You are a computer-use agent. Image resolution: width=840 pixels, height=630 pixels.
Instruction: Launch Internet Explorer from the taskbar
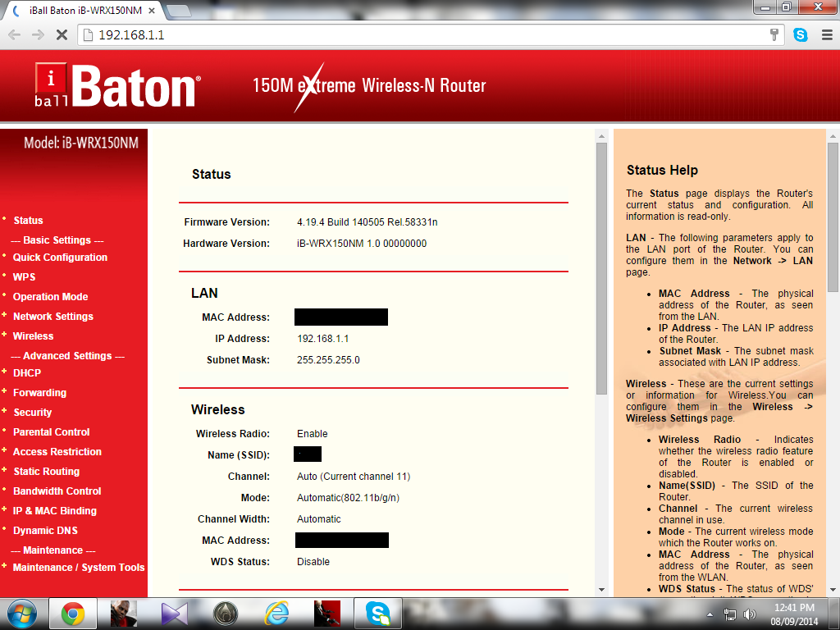point(277,613)
